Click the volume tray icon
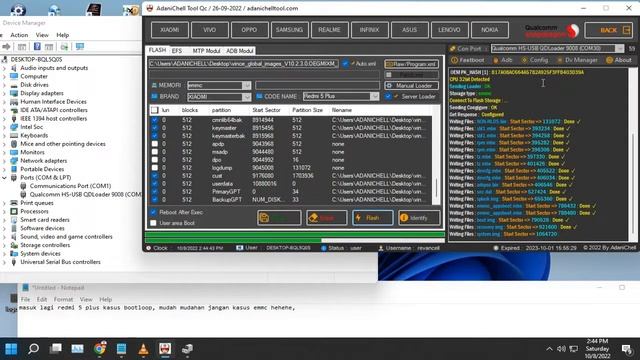 click(561, 349)
